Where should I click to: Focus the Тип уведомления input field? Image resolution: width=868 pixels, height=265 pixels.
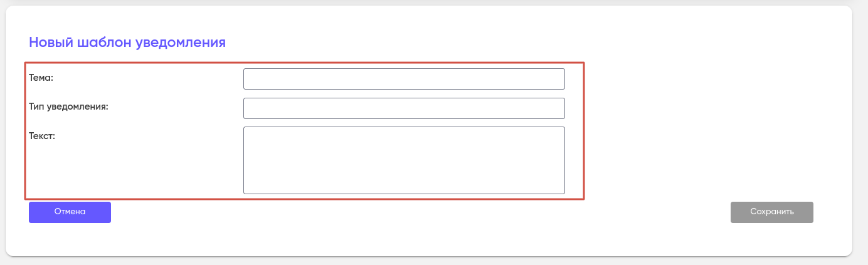[x=404, y=108]
